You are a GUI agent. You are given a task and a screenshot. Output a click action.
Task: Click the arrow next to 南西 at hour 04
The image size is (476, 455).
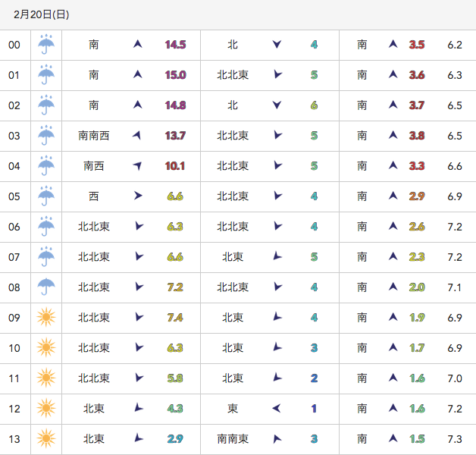[x=137, y=166]
